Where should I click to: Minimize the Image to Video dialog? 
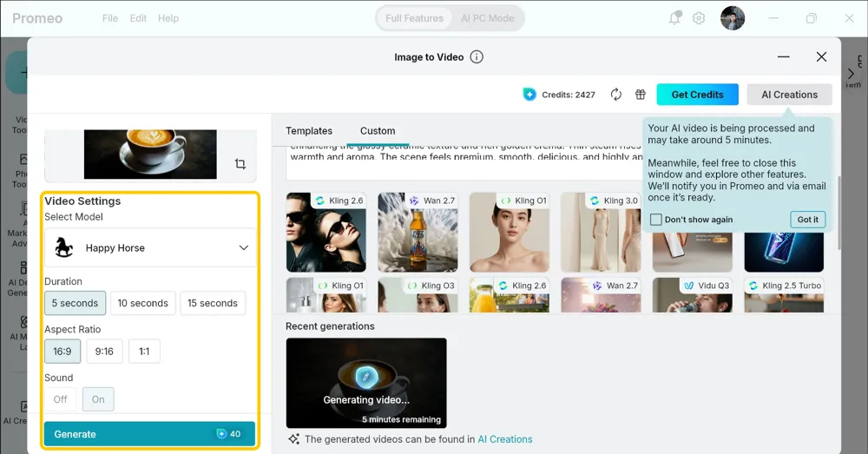click(x=783, y=57)
